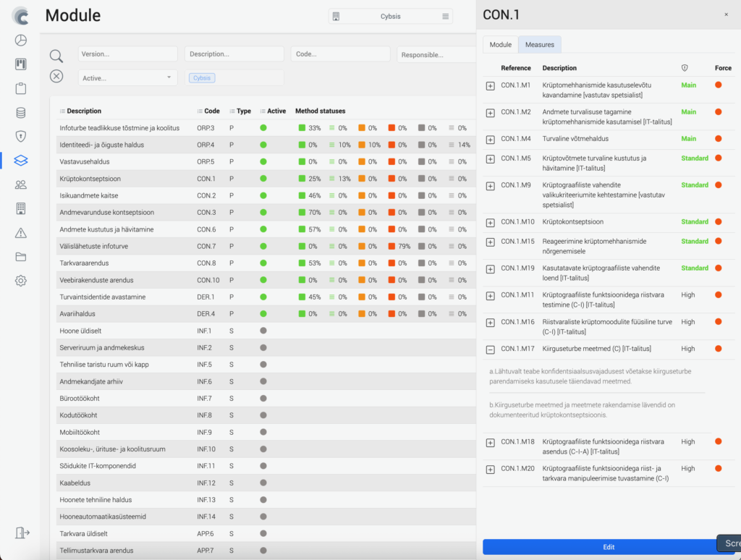Expand measure CON.1.M1 row
Image resolution: width=741 pixels, height=560 pixels.
(x=490, y=86)
